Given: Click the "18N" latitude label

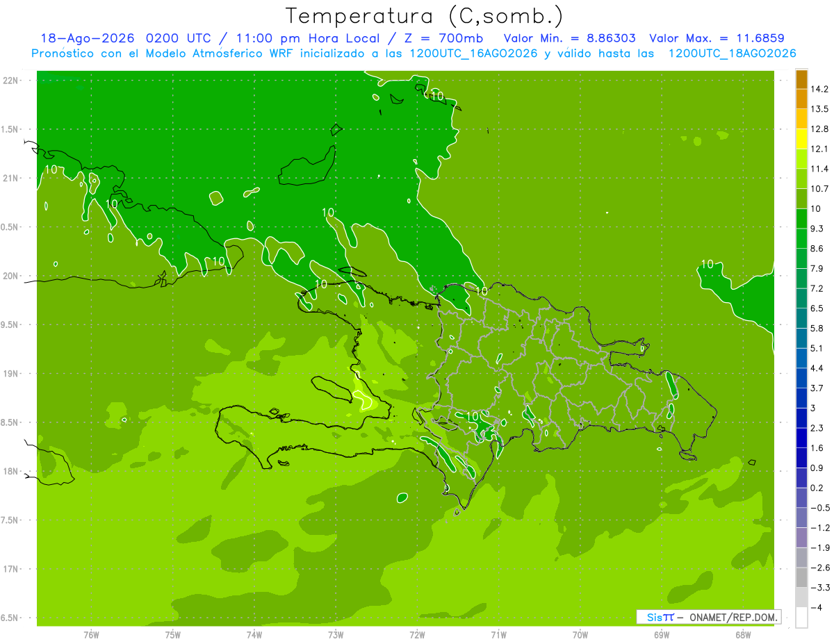Looking at the screenshot, I should 11,471.
